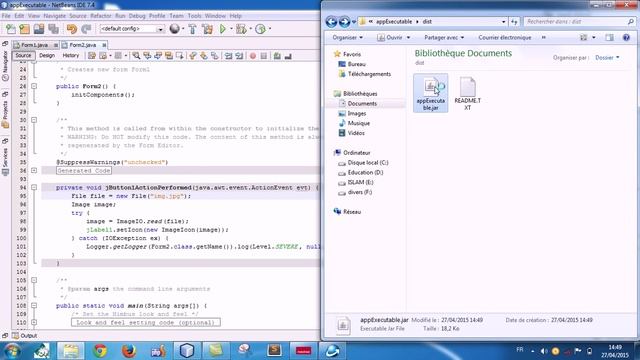Click the dist segment in address bar

click(x=427, y=22)
